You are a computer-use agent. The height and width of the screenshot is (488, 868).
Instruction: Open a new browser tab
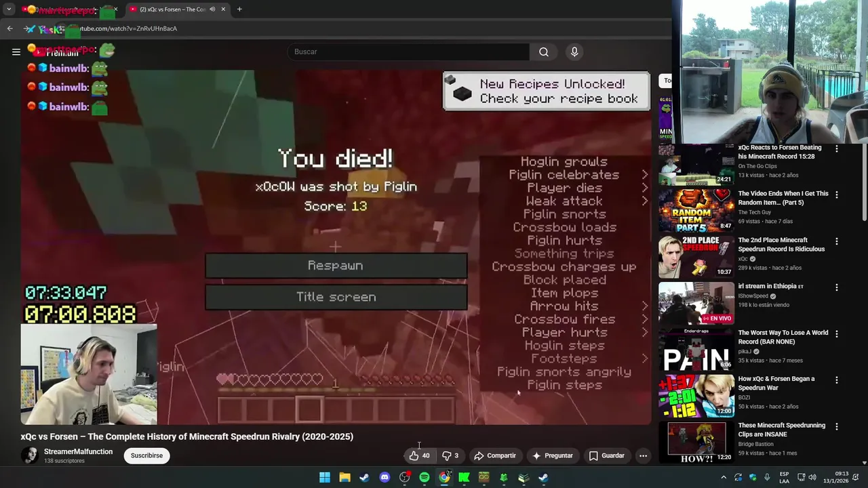[x=239, y=9]
